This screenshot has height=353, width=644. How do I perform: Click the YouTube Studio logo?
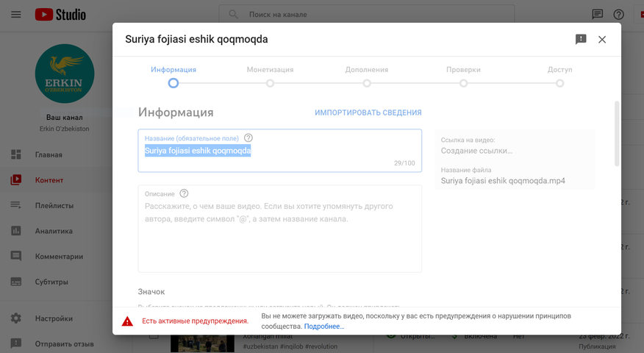tap(60, 15)
